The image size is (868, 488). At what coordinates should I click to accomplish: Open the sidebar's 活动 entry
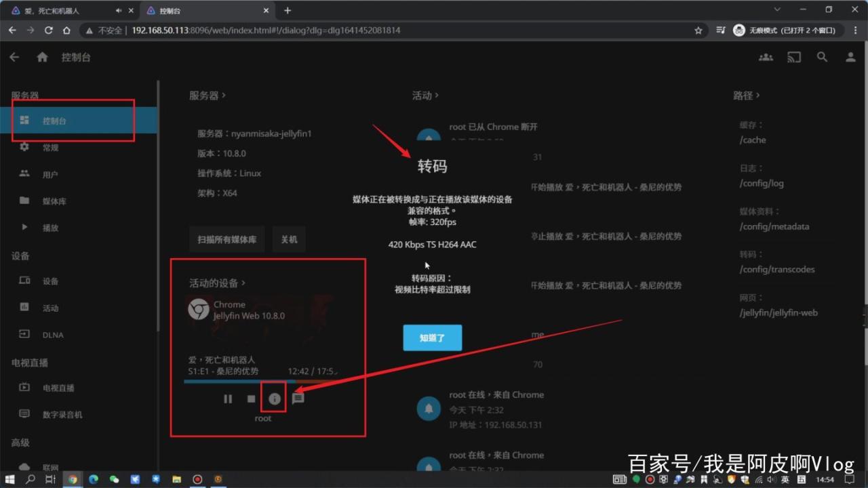click(x=79, y=308)
